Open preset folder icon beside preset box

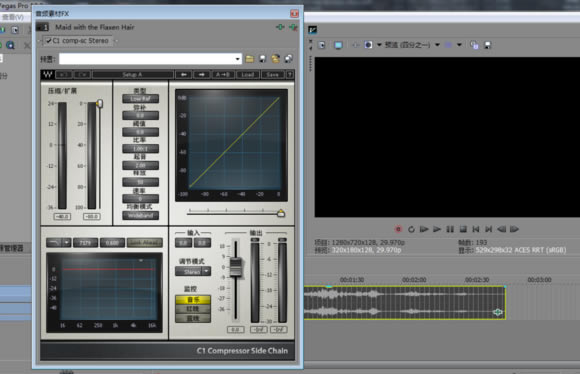click(x=250, y=58)
